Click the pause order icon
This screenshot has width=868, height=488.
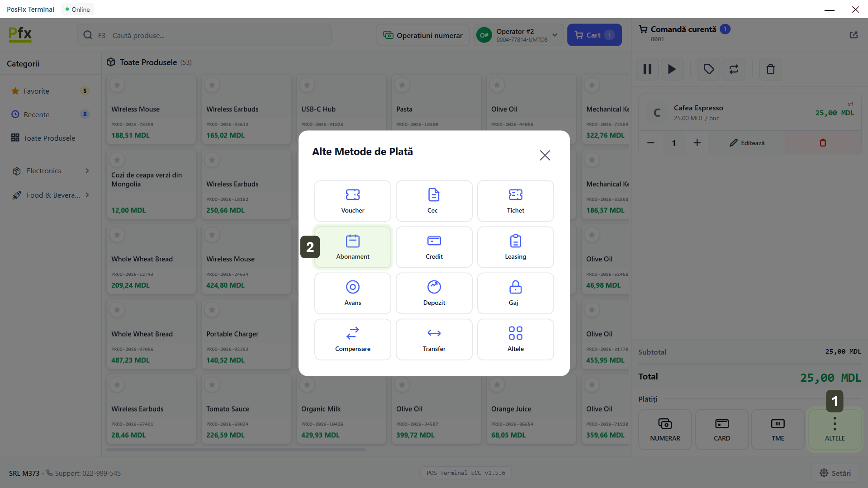click(x=647, y=69)
